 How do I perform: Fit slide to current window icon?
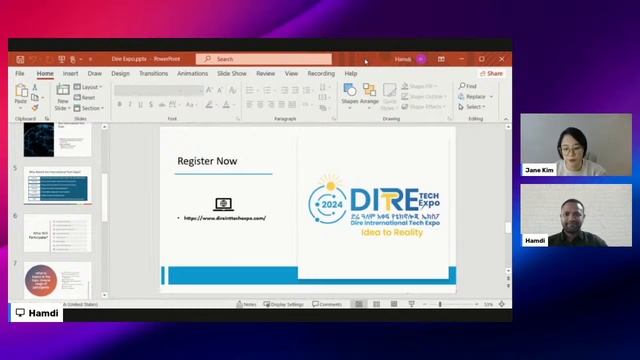point(502,304)
